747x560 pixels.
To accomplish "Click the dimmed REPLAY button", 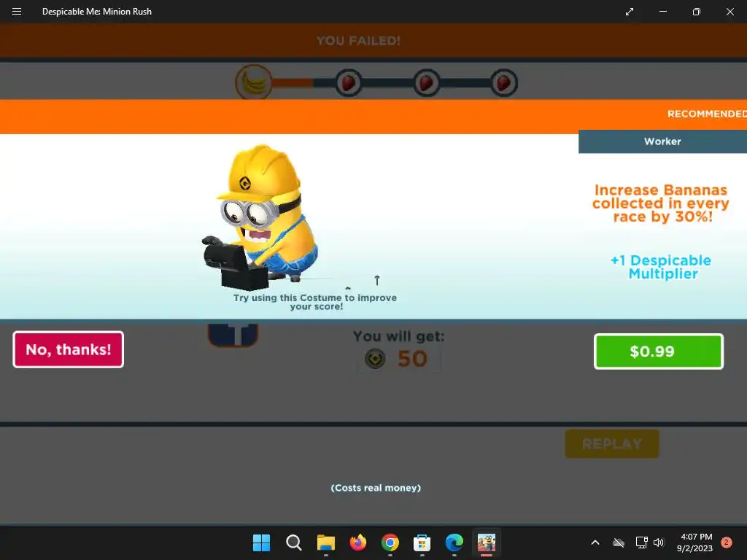I will tap(612, 444).
